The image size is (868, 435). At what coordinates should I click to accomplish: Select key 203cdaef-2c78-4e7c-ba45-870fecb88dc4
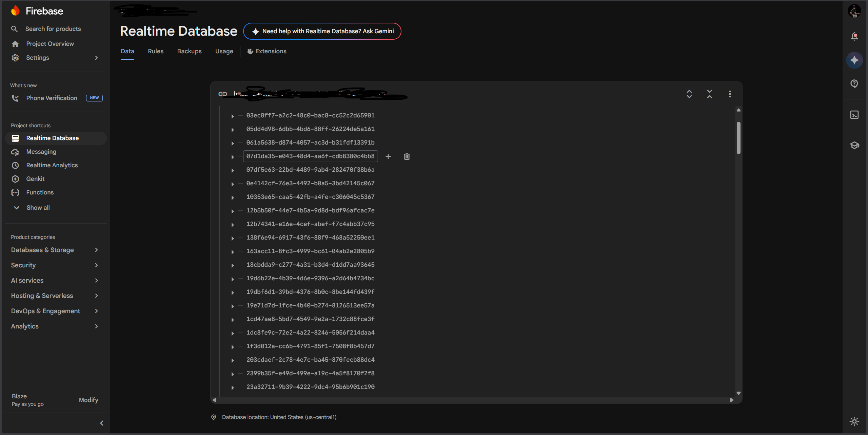(x=311, y=360)
